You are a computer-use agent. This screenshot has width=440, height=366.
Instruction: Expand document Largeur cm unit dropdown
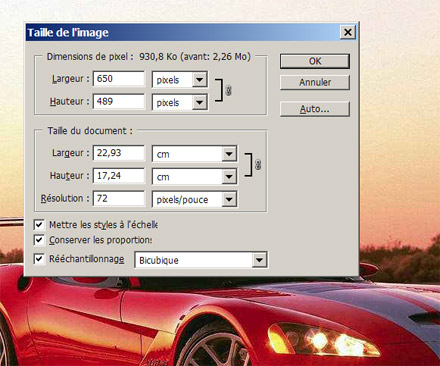tap(229, 154)
